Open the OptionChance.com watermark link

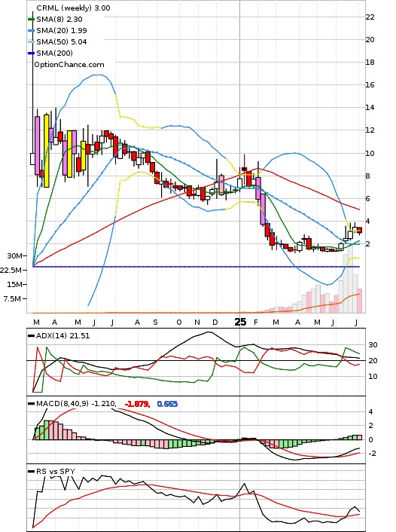point(69,65)
